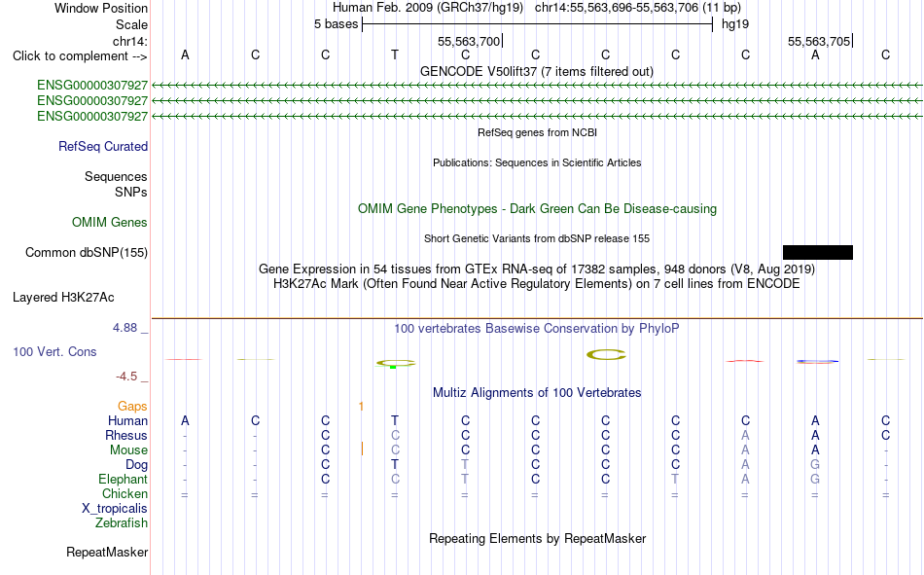Click the 'Click to complement -->' label

click(80, 56)
